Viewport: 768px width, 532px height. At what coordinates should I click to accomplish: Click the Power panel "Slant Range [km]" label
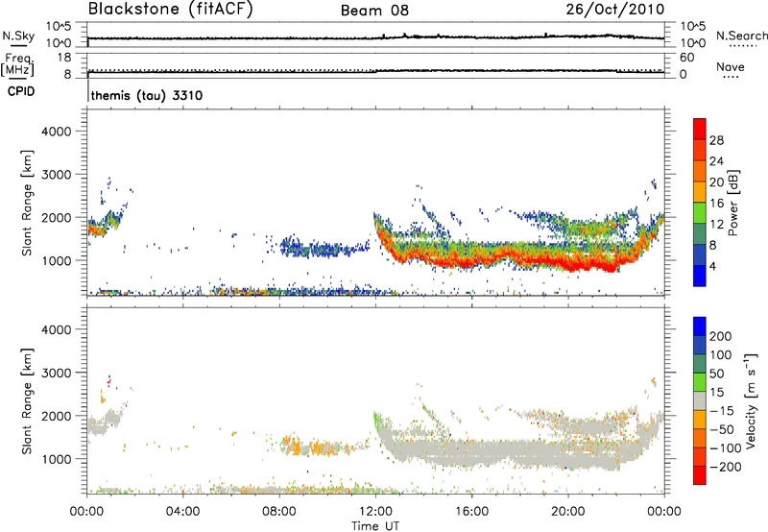27,203
